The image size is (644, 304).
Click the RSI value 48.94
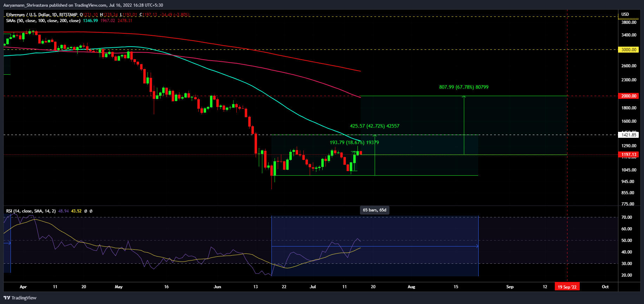click(x=63, y=211)
